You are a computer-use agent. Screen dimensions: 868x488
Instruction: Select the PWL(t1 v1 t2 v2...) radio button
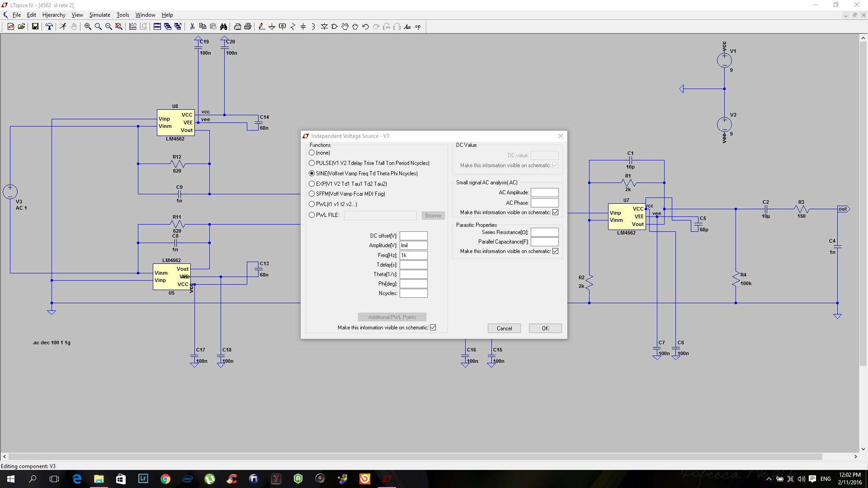tap(312, 204)
